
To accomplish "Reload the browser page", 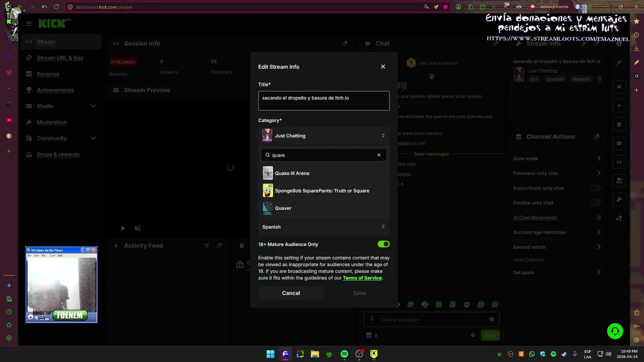I will (56, 7).
